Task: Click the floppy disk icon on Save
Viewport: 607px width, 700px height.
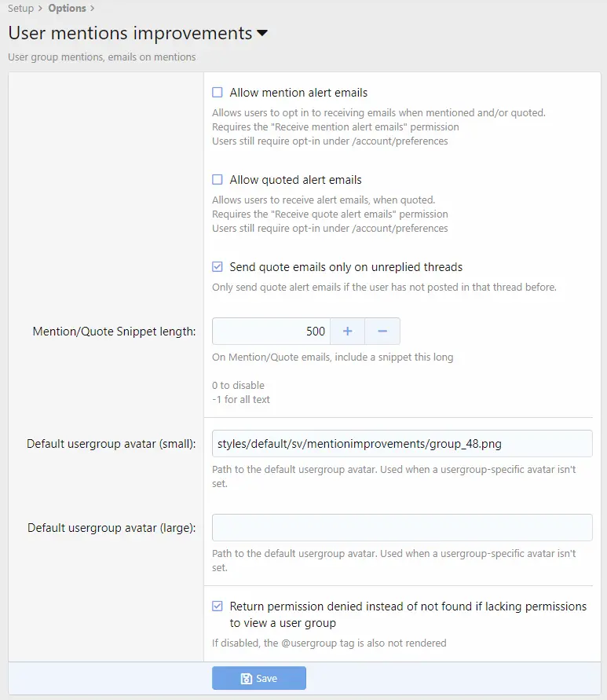Action: pos(246,679)
